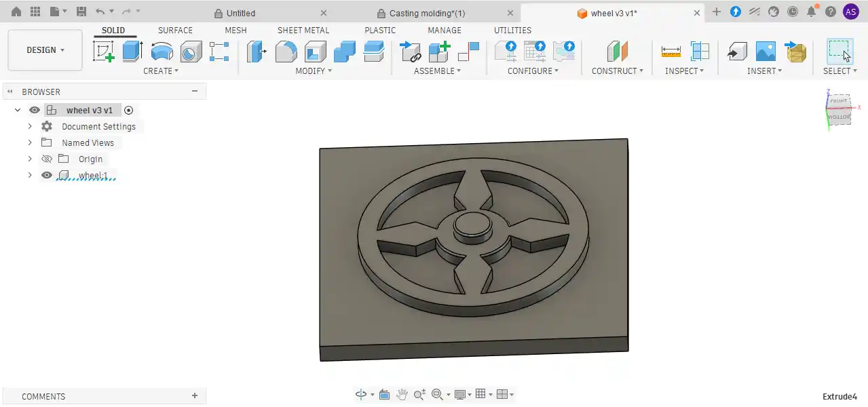This screenshot has width=868, height=407.
Task: Show the Origin folder
Action: coord(47,159)
